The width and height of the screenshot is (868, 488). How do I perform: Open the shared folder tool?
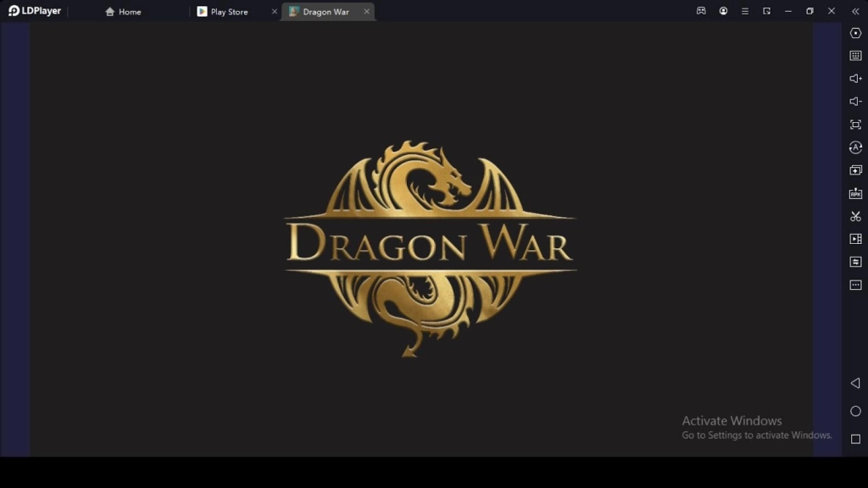pyautogui.click(x=855, y=261)
